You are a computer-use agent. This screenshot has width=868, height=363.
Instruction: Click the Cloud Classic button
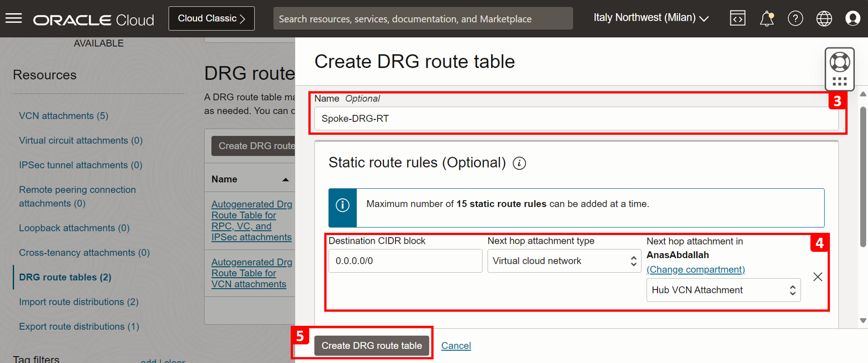coord(211,19)
